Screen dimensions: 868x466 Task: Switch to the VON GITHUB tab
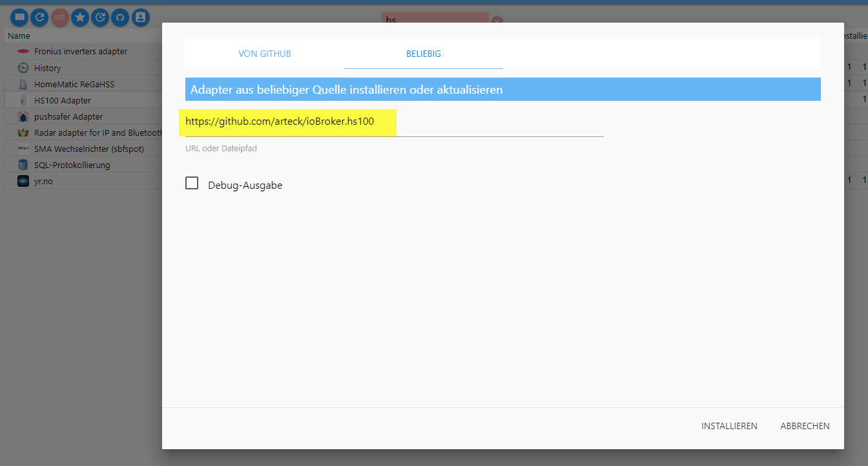pyautogui.click(x=265, y=54)
